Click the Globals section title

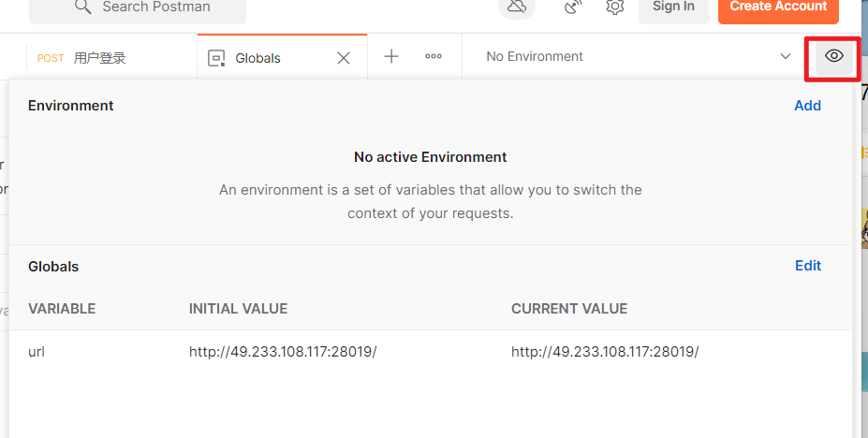tap(53, 267)
